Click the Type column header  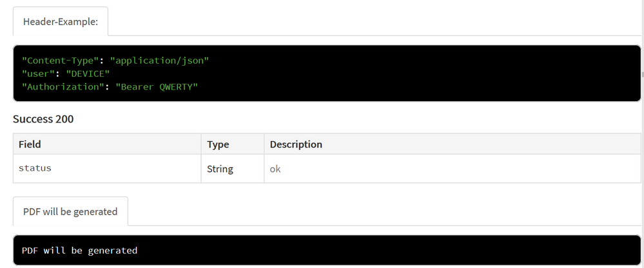pyautogui.click(x=218, y=144)
